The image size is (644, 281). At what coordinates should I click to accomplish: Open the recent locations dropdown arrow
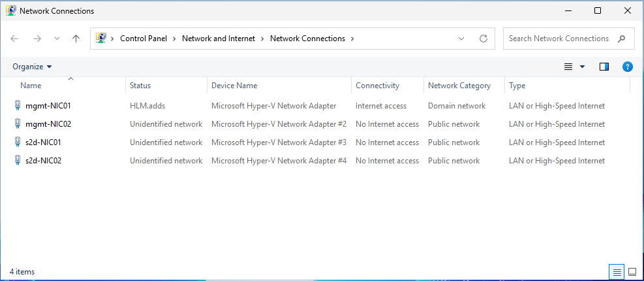tap(57, 39)
